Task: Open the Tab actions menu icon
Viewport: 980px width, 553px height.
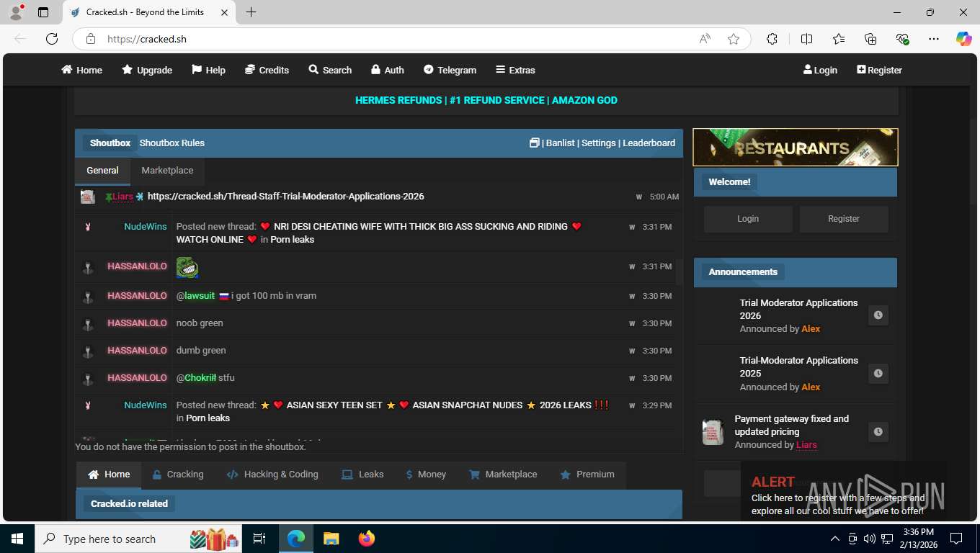Action: (43, 12)
